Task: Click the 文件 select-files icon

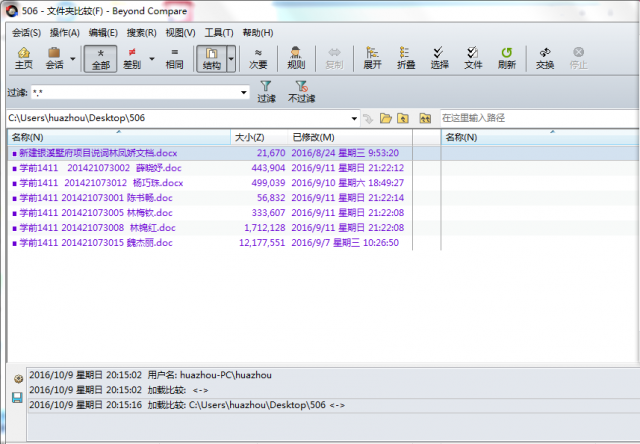Action: pyautogui.click(x=473, y=58)
